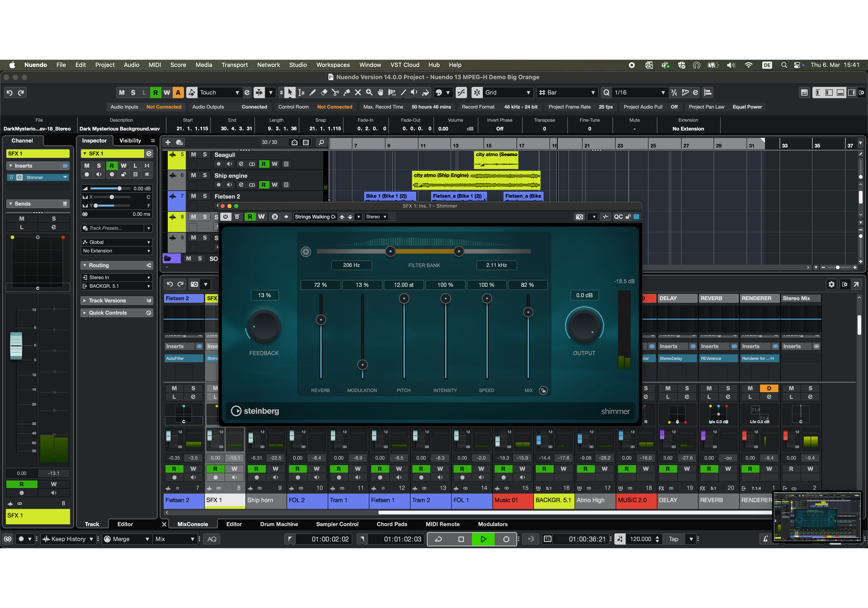Viewport: 868px width, 608px height.
Task: Open No Extension dropdown in Inspector
Action: pyautogui.click(x=117, y=251)
